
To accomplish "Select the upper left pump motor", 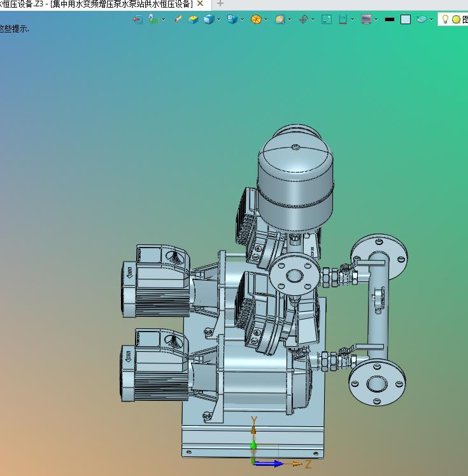I will (157, 281).
